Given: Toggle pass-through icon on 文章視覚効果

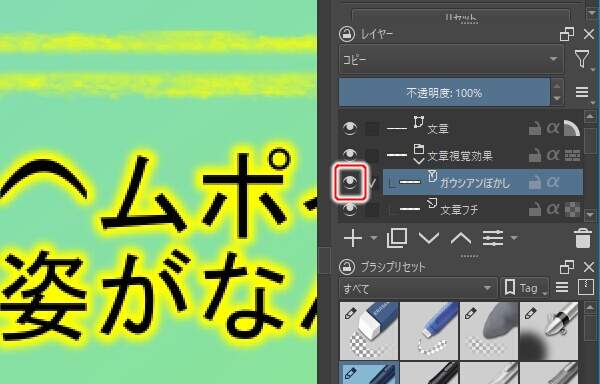Looking at the screenshot, I should 572,155.
